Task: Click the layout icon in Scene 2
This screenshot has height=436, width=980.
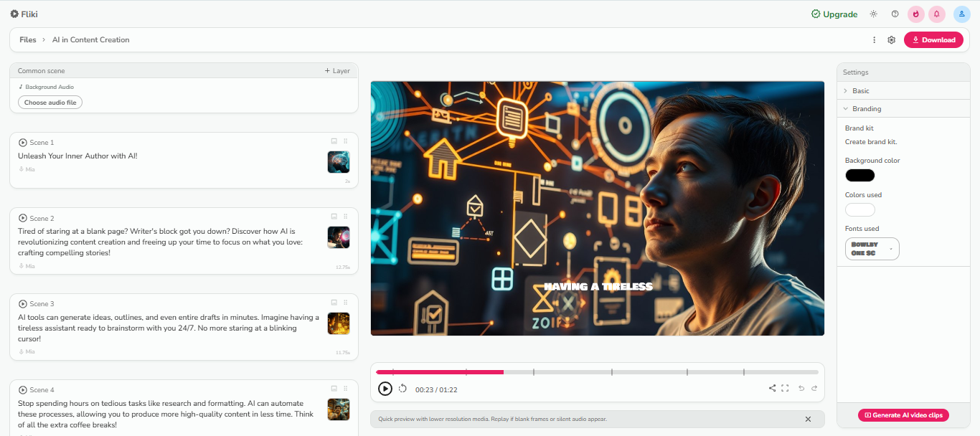Action: [334, 217]
